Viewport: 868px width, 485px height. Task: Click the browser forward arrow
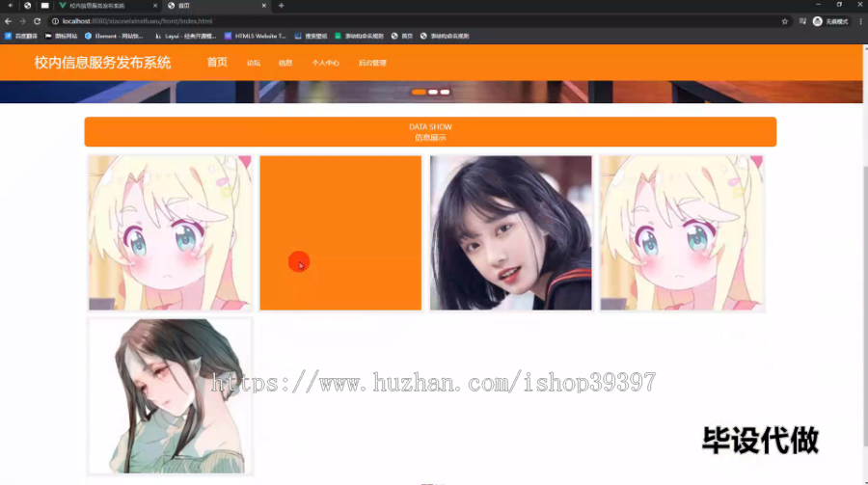pyautogui.click(x=22, y=21)
